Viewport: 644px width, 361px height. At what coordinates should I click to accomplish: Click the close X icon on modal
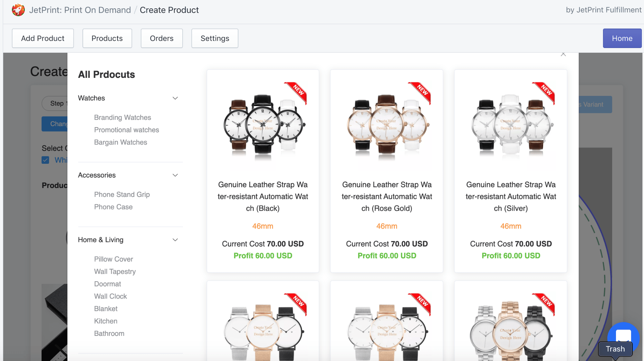click(563, 54)
